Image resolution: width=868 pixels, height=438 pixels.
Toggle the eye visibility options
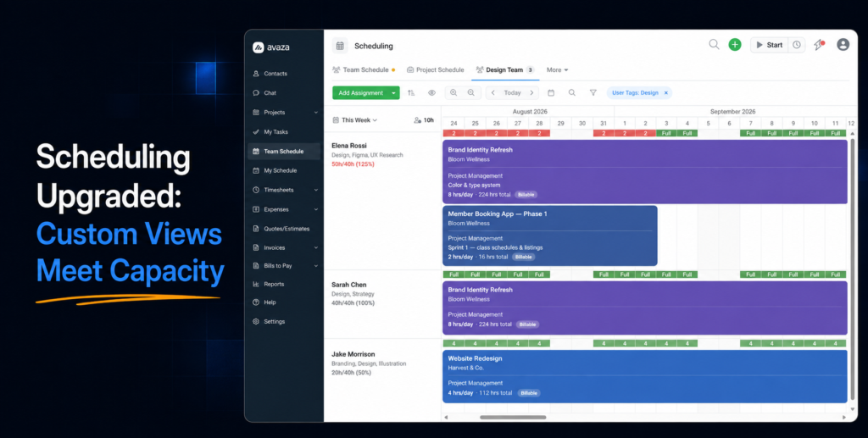coord(431,93)
